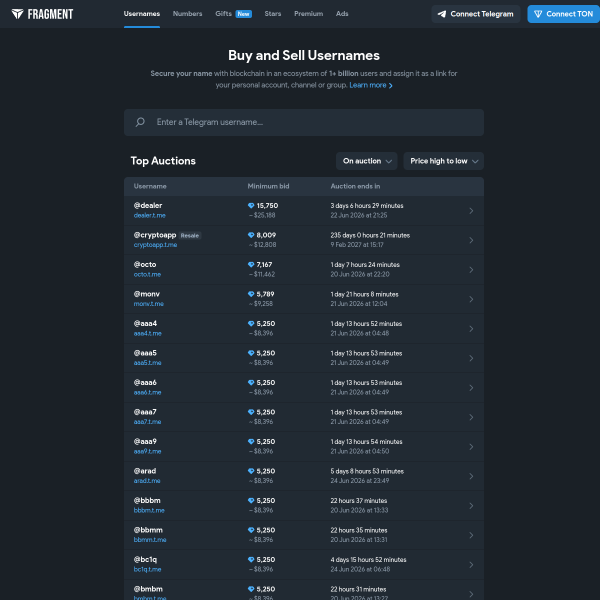Viewport: 600px width, 600px height.
Task: Open the bc1q.t.me link
Action: click(x=147, y=569)
